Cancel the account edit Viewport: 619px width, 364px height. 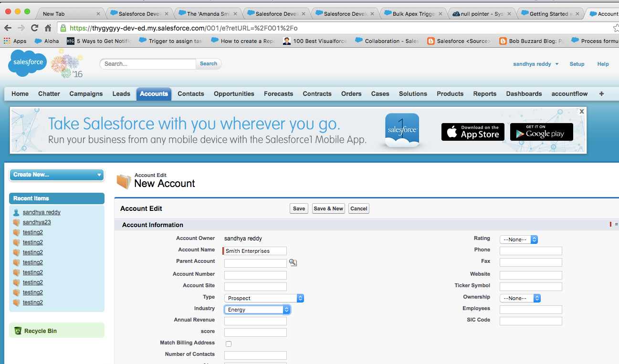tap(359, 208)
